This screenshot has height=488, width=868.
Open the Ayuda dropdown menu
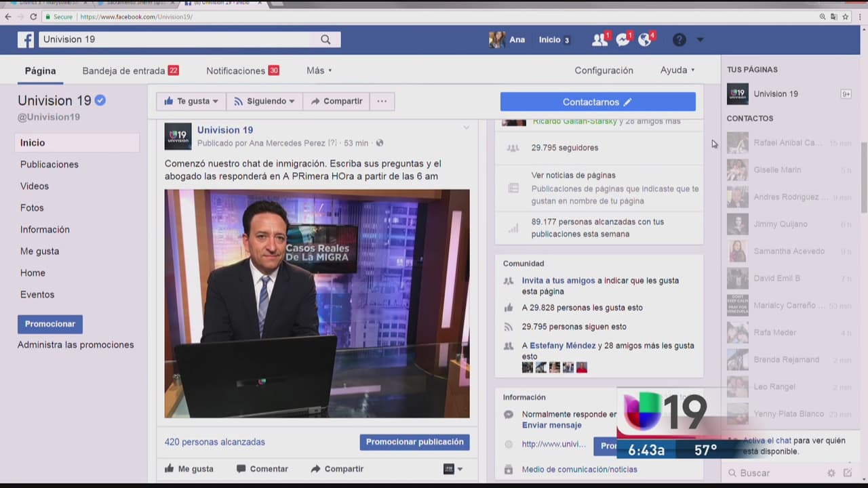point(677,70)
